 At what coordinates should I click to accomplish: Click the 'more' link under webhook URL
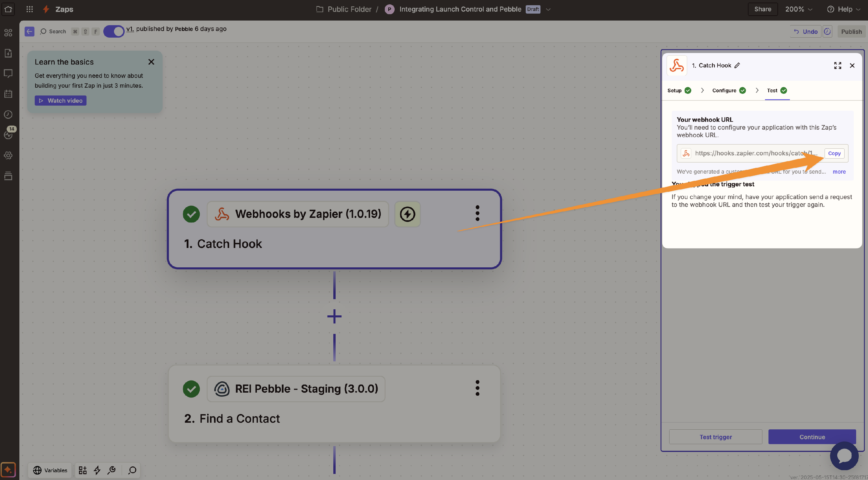[839, 172]
